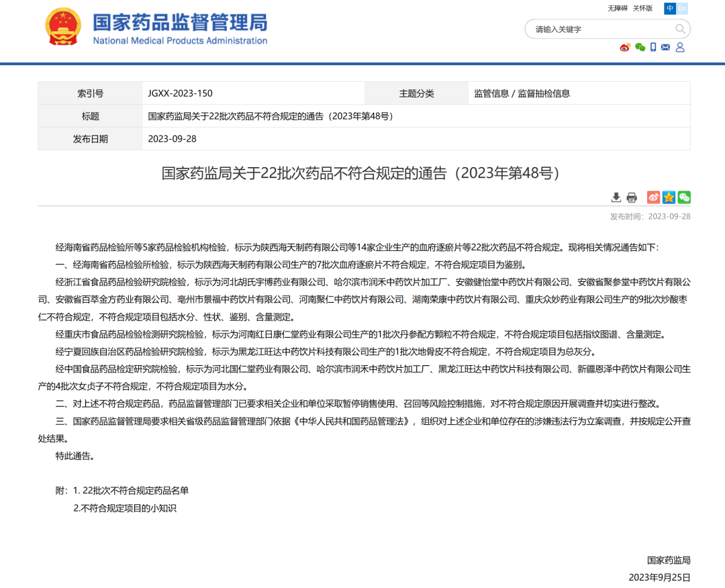
Task: Click the 发布时间：2023-09-28 line
Action: click(650, 216)
